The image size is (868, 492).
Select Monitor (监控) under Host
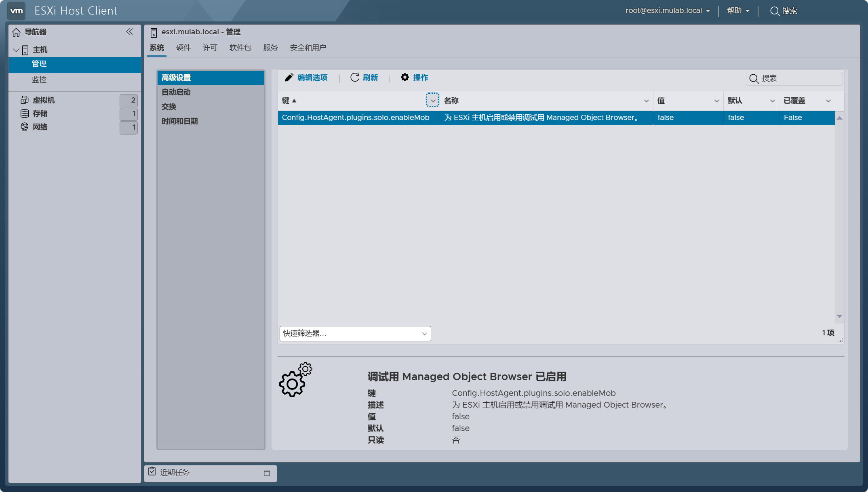click(39, 80)
